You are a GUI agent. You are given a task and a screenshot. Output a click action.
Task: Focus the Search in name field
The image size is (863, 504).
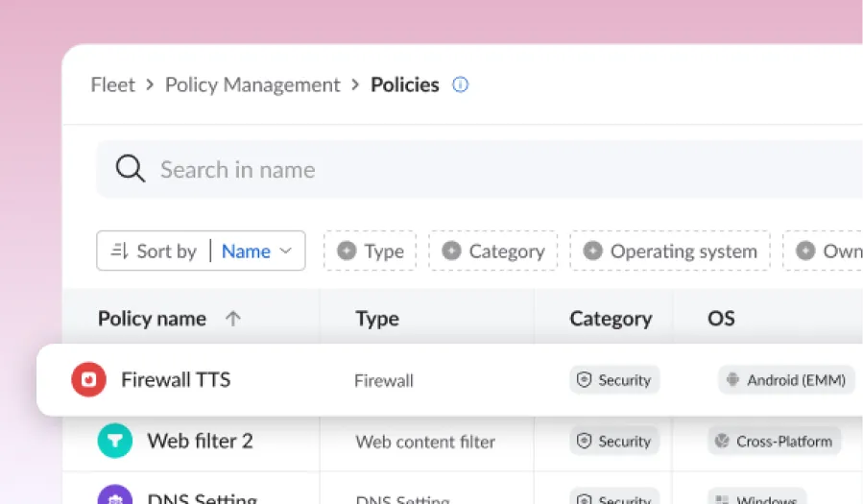point(480,170)
